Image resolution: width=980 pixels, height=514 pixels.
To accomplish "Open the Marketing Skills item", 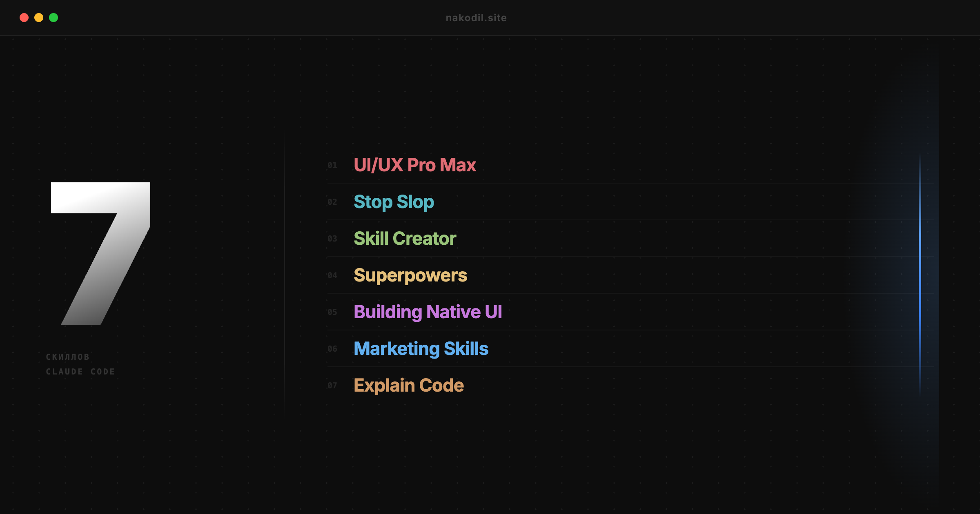I will [421, 349].
